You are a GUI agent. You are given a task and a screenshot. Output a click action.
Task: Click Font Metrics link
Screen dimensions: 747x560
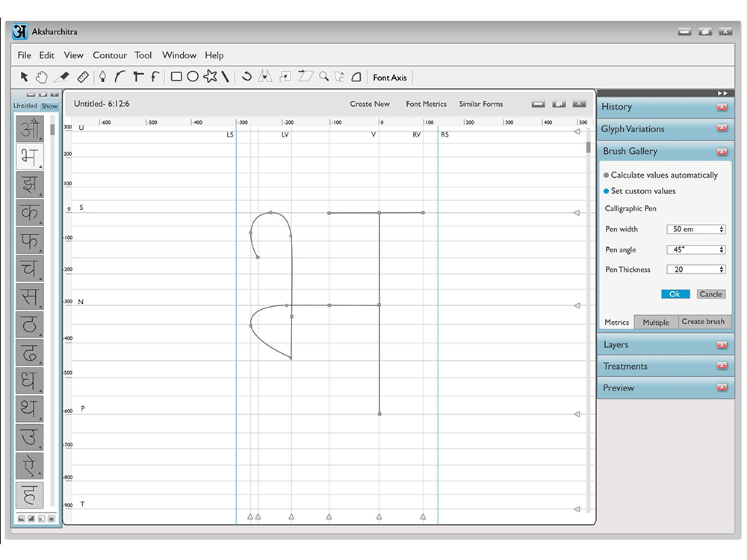427,104
